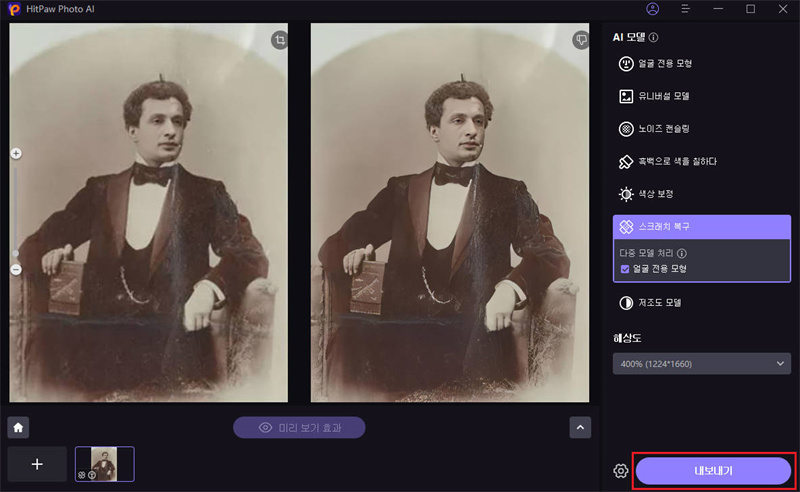Toggle the 얼굴 전용 모형 checkbox under multi-model
This screenshot has width=800, height=492.
tap(625, 269)
